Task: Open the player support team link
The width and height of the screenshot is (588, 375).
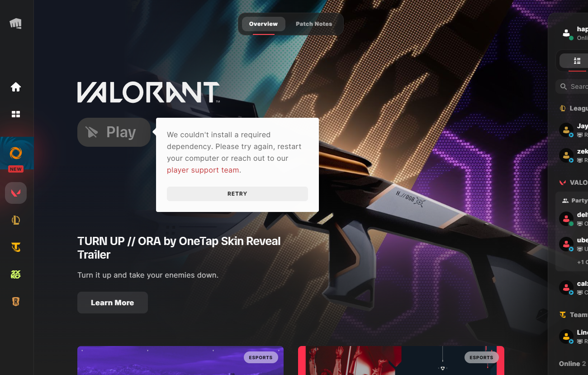Action: (x=203, y=170)
